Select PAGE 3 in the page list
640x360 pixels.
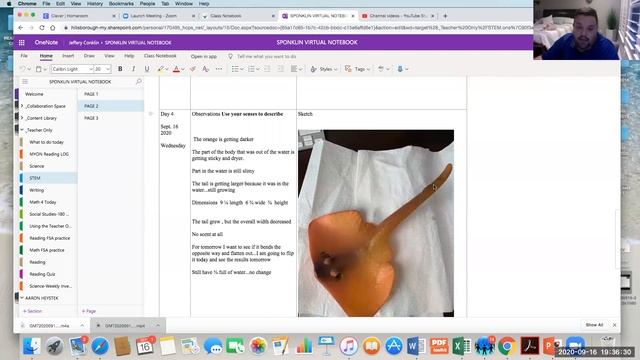[x=91, y=118]
